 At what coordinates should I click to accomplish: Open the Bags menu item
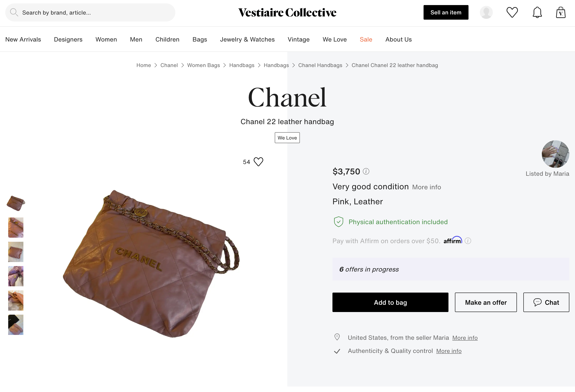click(x=200, y=39)
